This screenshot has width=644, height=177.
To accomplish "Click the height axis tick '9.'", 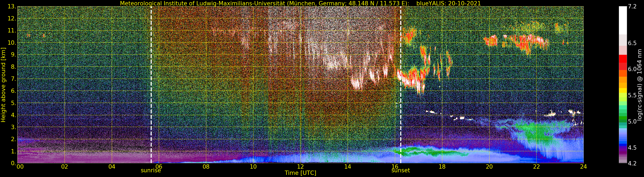I will tap(13, 55).
